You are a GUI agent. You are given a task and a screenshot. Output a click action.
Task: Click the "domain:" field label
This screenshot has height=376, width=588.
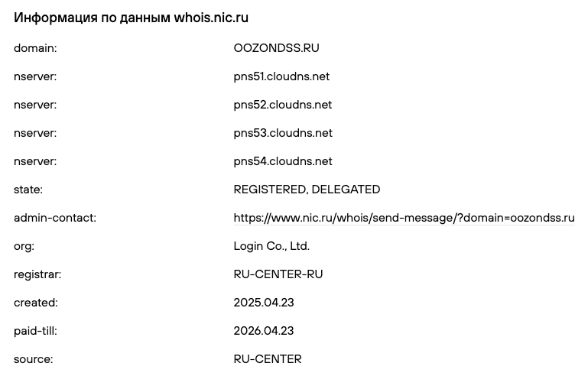[35, 48]
